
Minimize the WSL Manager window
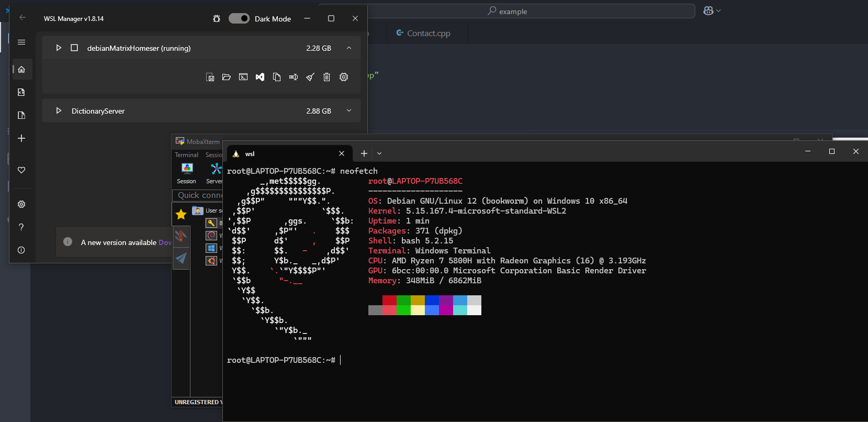coord(307,18)
